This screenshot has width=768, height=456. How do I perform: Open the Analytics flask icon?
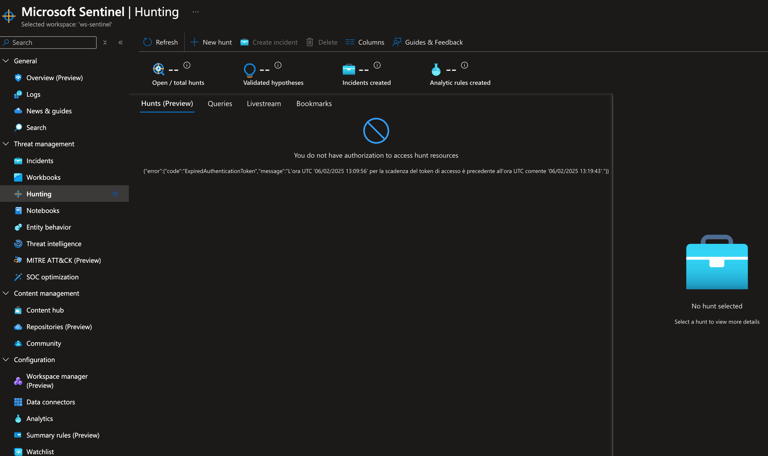18,419
